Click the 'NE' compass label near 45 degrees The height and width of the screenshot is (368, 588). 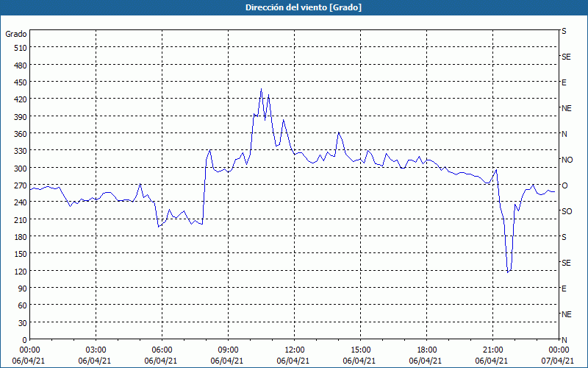click(x=567, y=314)
